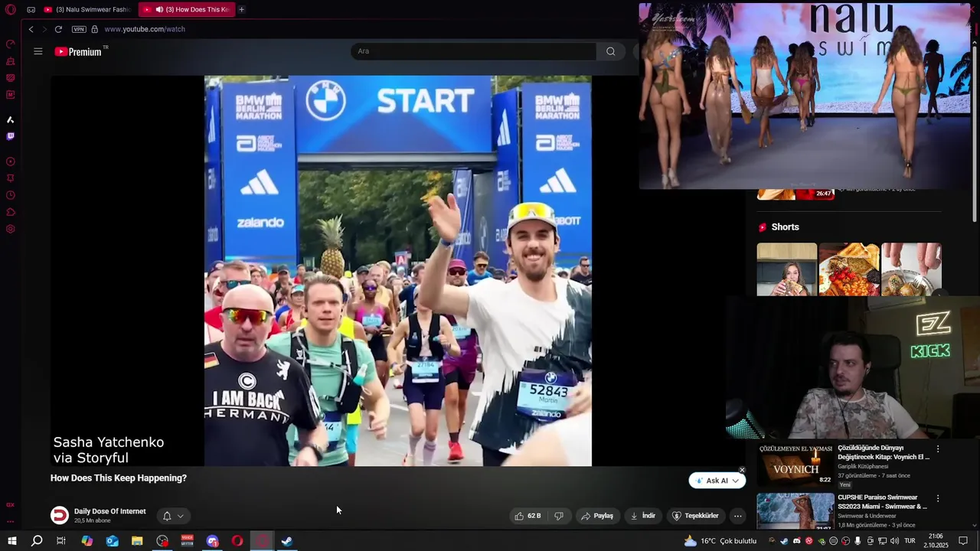Open pinboards pin icon in sidebar

(x=11, y=178)
